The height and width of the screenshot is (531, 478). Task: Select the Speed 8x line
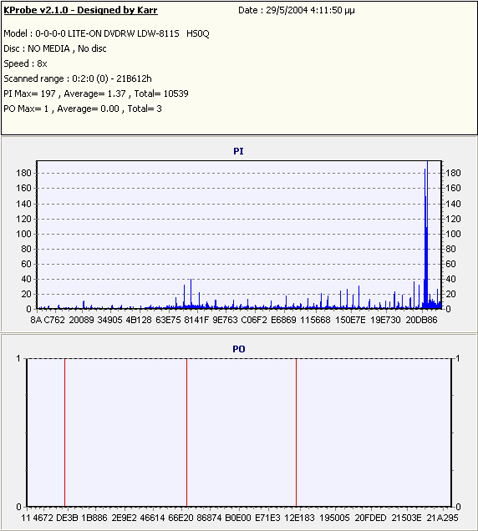pyautogui.click(x=25, y=64)
